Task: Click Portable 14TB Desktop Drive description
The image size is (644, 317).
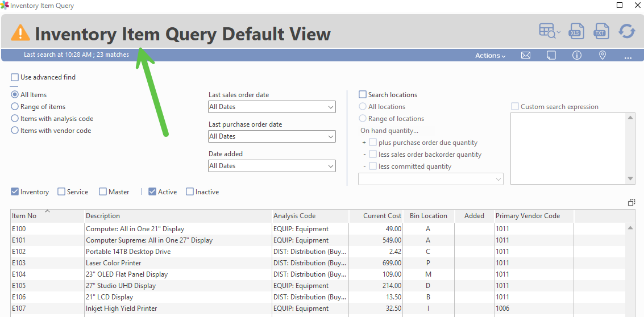Action: tap(128, 252)
